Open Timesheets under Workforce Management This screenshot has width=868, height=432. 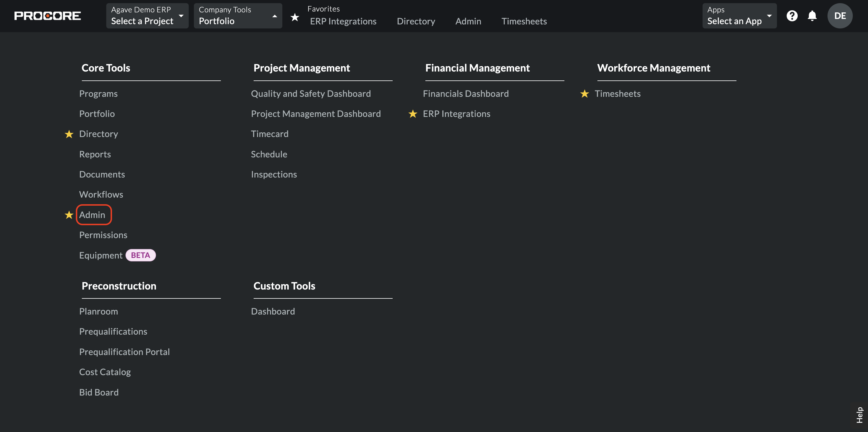tap(617, 94)
